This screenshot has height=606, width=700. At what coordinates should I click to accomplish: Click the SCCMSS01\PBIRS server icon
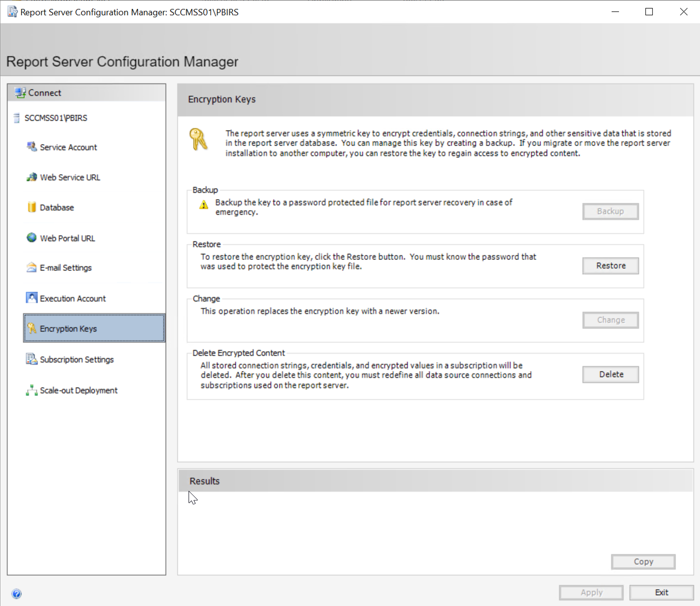click(x=17, y=118)
